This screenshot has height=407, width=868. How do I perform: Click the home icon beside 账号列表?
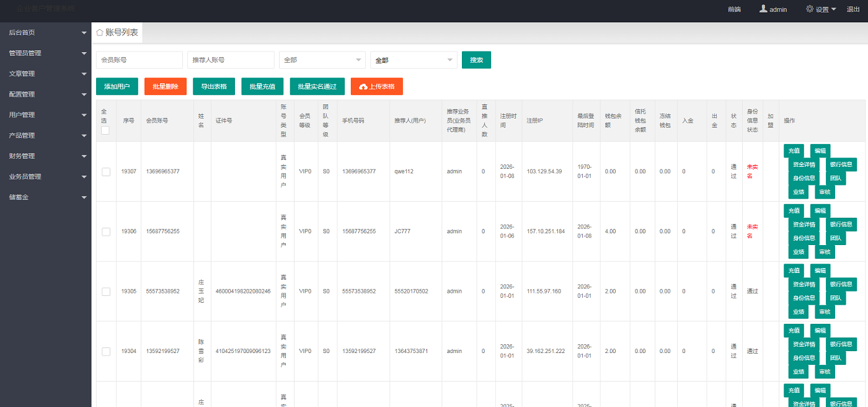(100, 33)
